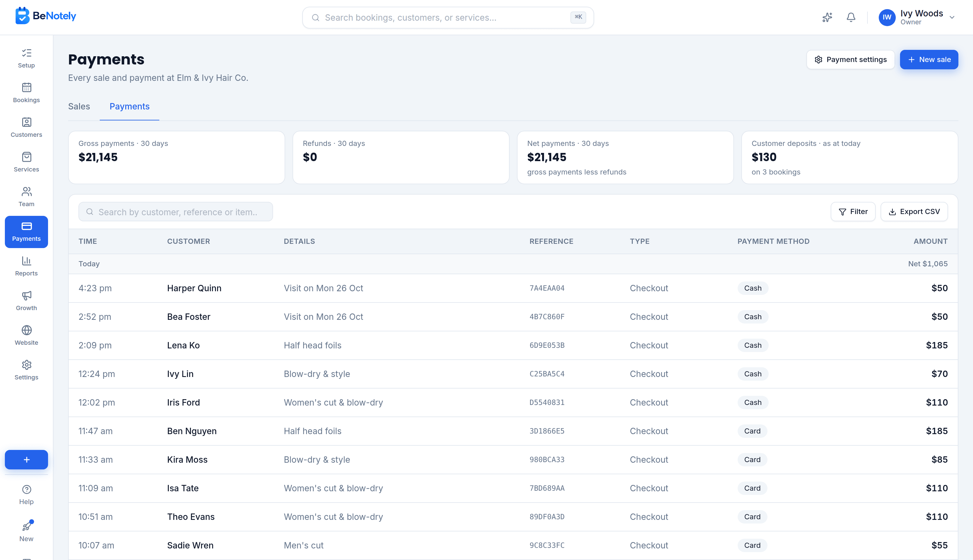The height and width of the screenshot is (560, 973).
Task: Click the Refunds 30 days card
Action: (401, 157)
